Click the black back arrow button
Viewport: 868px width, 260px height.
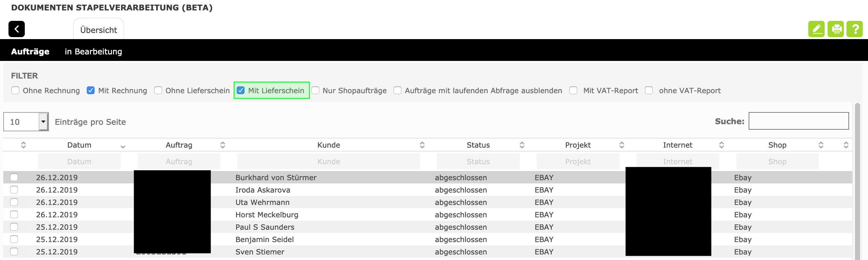click(17, 29)
